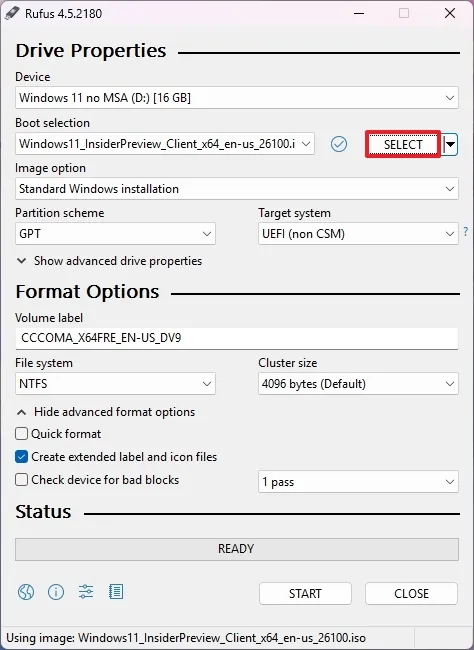The height and width of the screenshot is (650, 474).
Task: Click the Format Options heading
Action: (88, 292)
